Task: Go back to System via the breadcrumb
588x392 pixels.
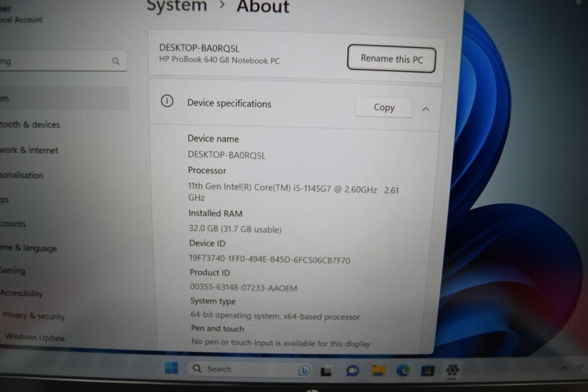Action: 176,6
